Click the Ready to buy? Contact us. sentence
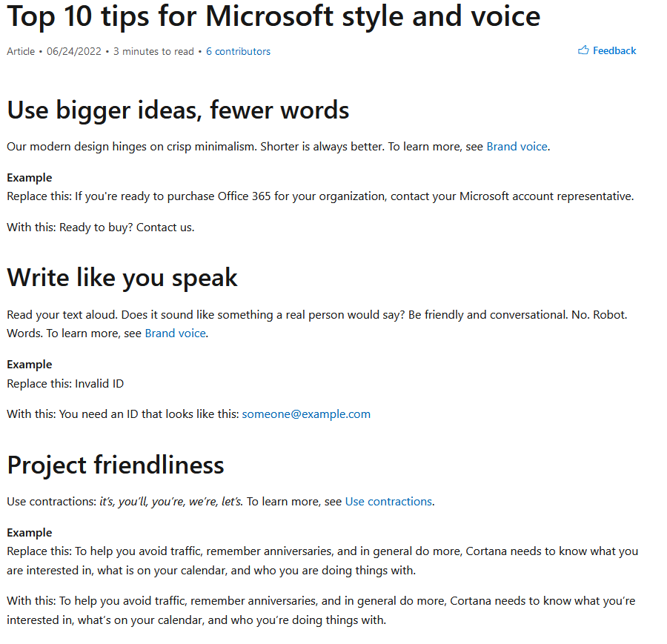Image resolution: width=667 pixels, height=644 pixels. (x=127, y=228)
